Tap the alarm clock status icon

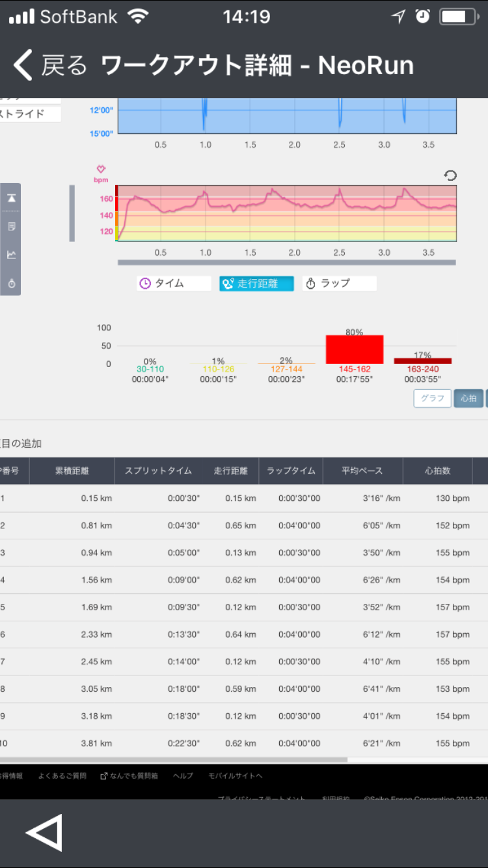pos(423,17)
